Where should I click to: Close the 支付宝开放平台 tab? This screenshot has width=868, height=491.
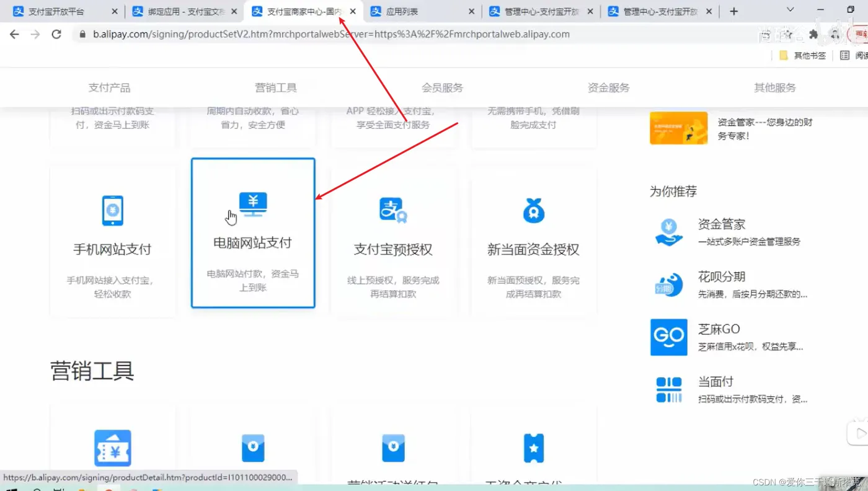(x=114, y=11)
